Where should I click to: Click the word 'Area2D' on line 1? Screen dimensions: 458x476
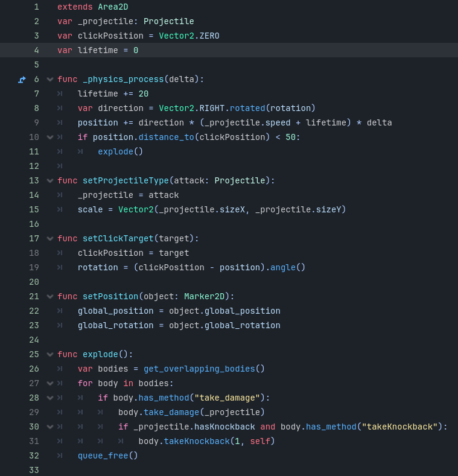[113, 7]
